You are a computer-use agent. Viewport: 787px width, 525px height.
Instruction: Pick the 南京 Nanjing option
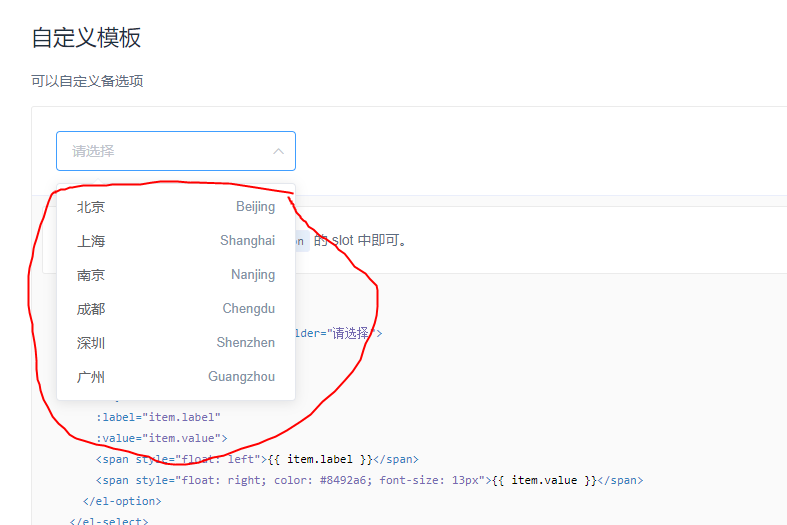[176, 275]
